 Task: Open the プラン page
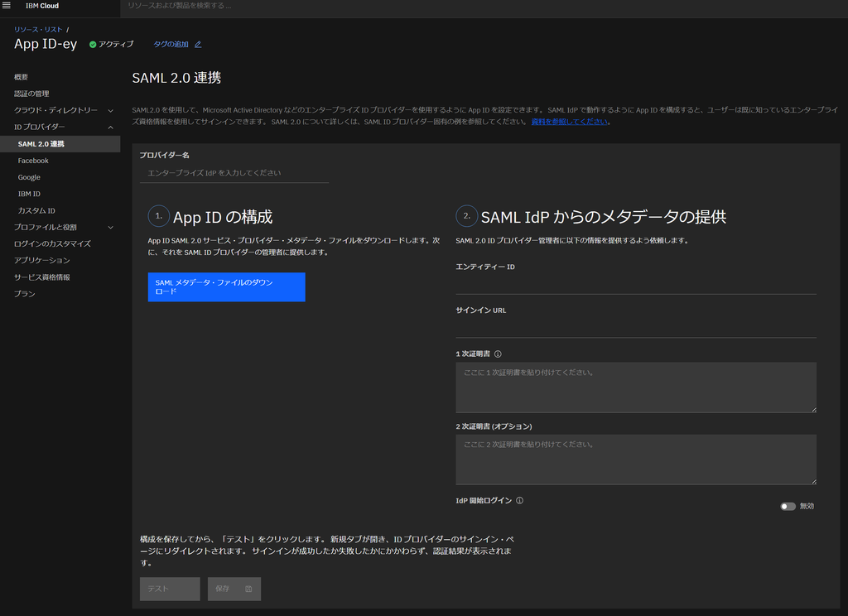tap(24, 294)
